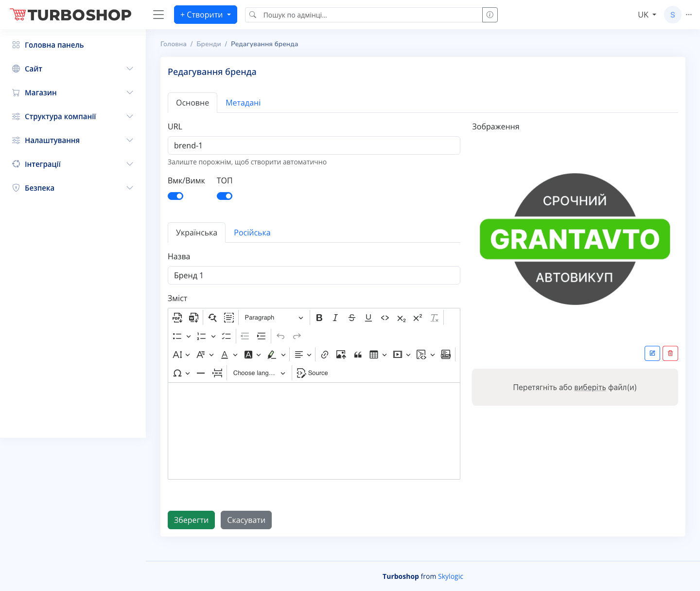The height and width of the screenshot is (591, 700).
Task: Open the font background color picker
Action: pos(252,355)
